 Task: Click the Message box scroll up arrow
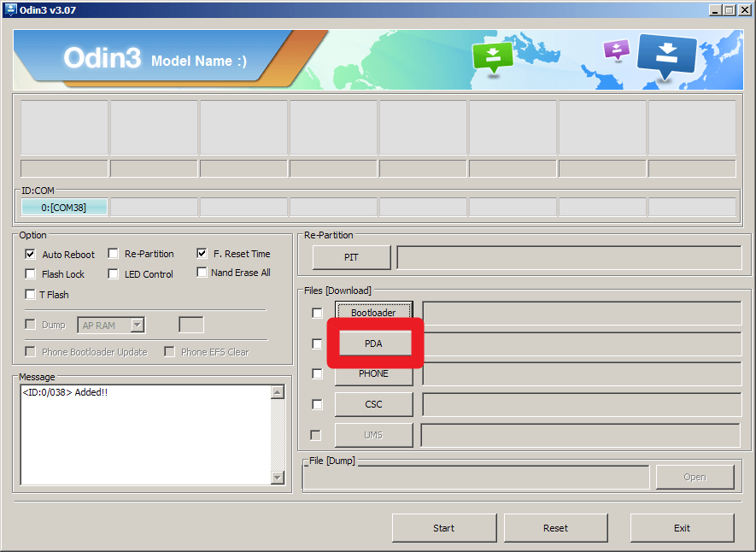(278, 392)
